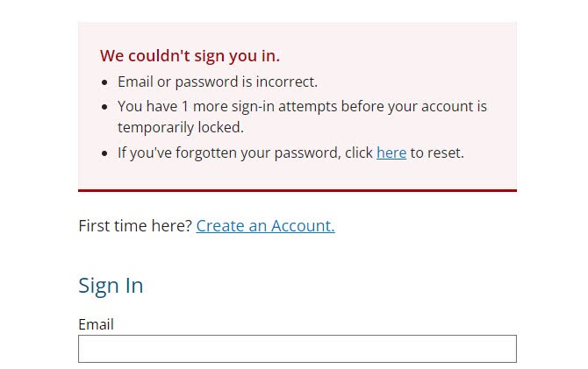Click the "We couldn't sign you in." heading
The width and height of the screenshot is (588, 369).
coord(190,56)
